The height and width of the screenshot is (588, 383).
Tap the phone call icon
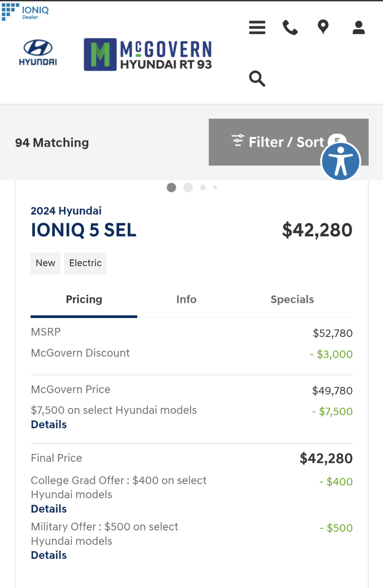[290, 27]
